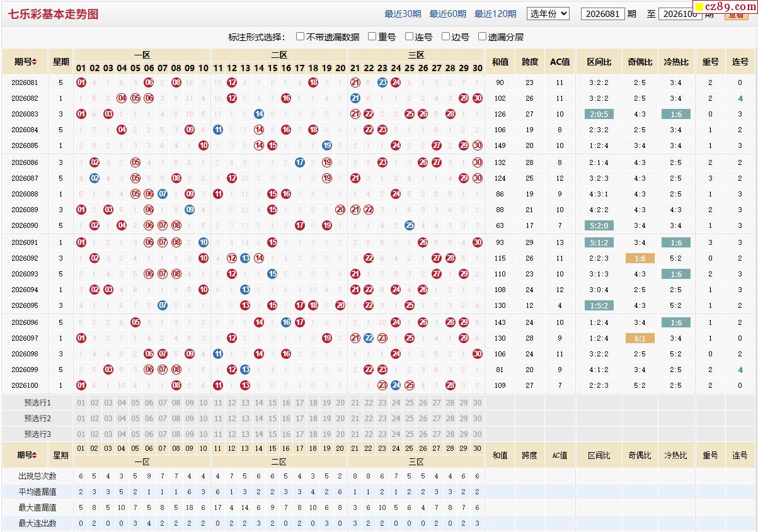The width and height of the screenshot is (758, 532).
Task: Click orange 1:6 cell in row 2026092
Action: click(640, 258)
